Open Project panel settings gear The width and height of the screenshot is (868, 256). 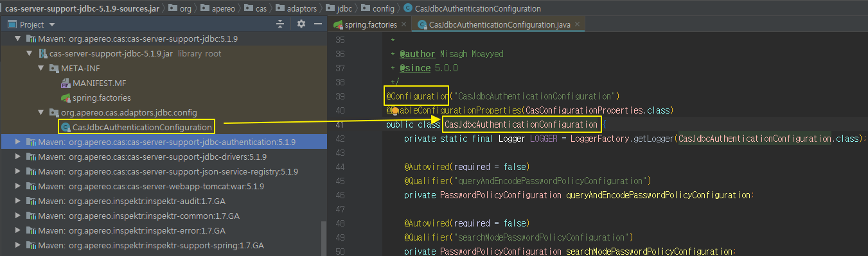pyautogui.click(x=301, y=24)
